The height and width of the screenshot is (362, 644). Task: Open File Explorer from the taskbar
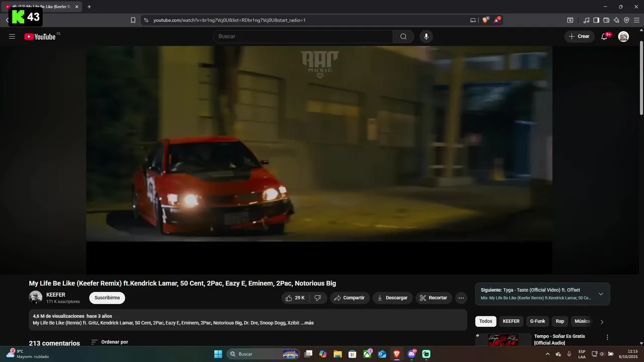coord(338,354)
